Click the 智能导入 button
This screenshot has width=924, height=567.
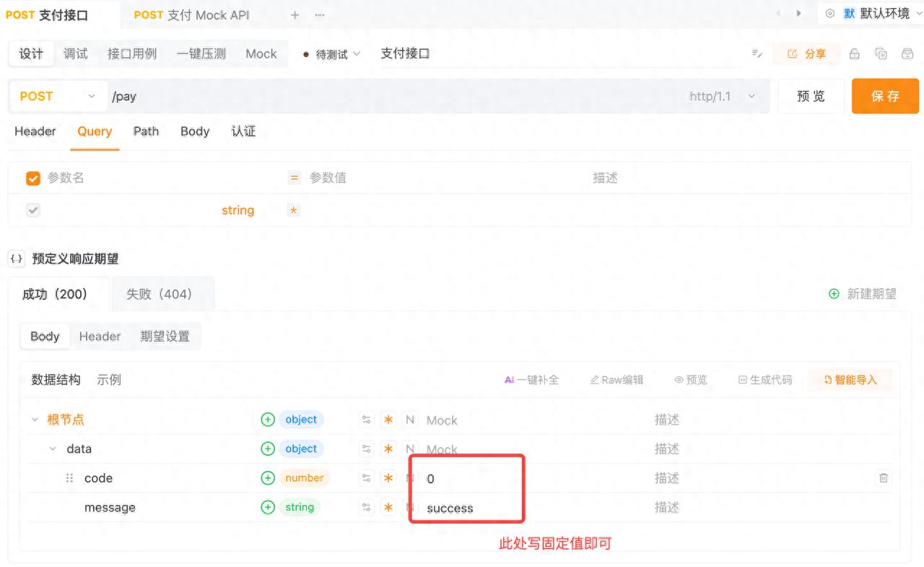click(x=850, y=380)
